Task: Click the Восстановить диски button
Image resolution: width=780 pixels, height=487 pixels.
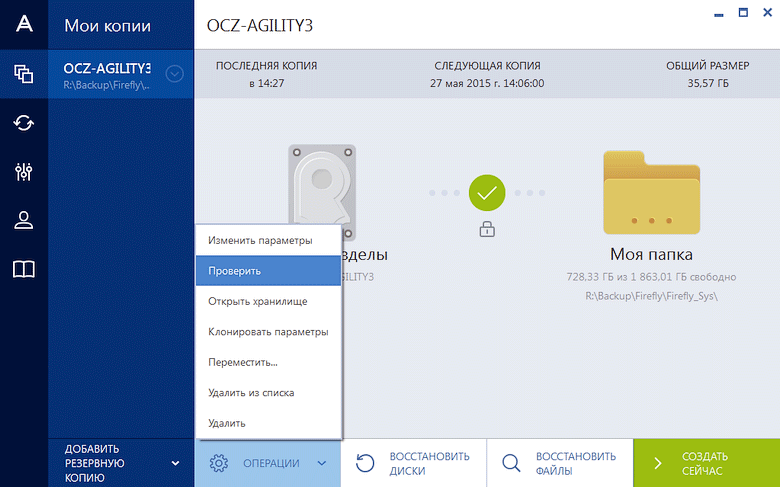Action: coord(413,463)
